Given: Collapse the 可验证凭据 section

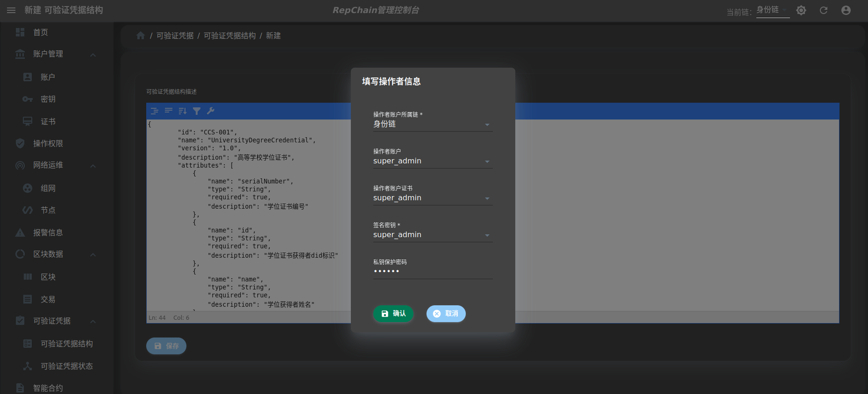Looking at the screenshot, I should [93, 321].
